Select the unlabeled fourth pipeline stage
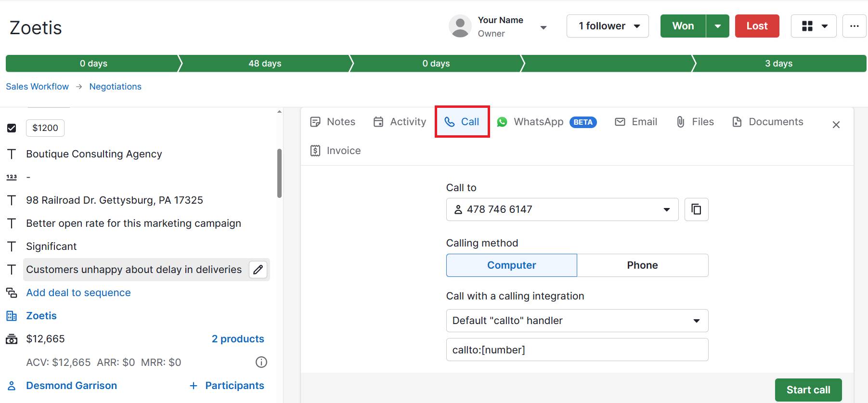 [x=608, y=64]
